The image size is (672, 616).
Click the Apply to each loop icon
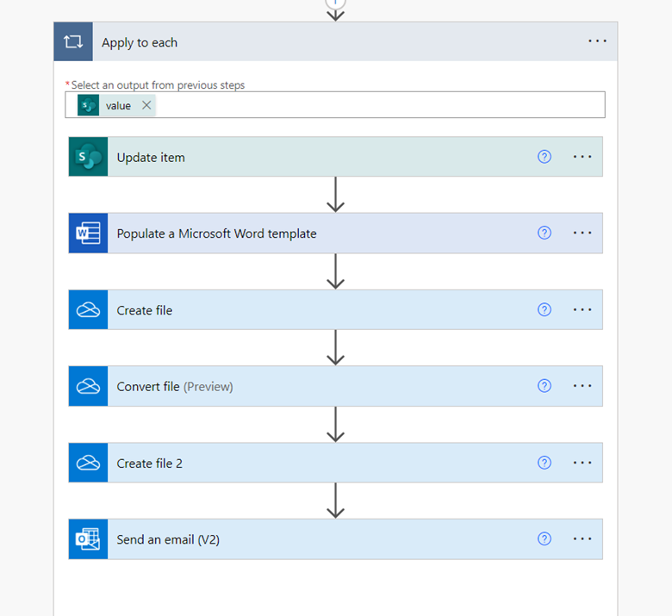click(x=73, y=41)
